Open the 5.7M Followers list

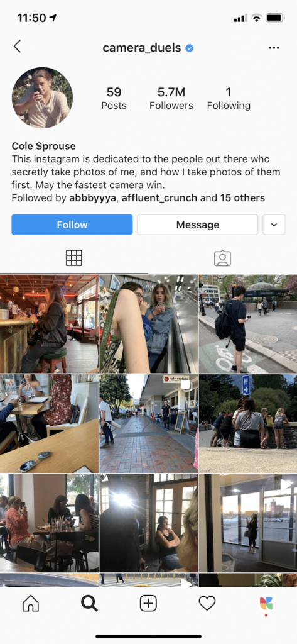171,99
